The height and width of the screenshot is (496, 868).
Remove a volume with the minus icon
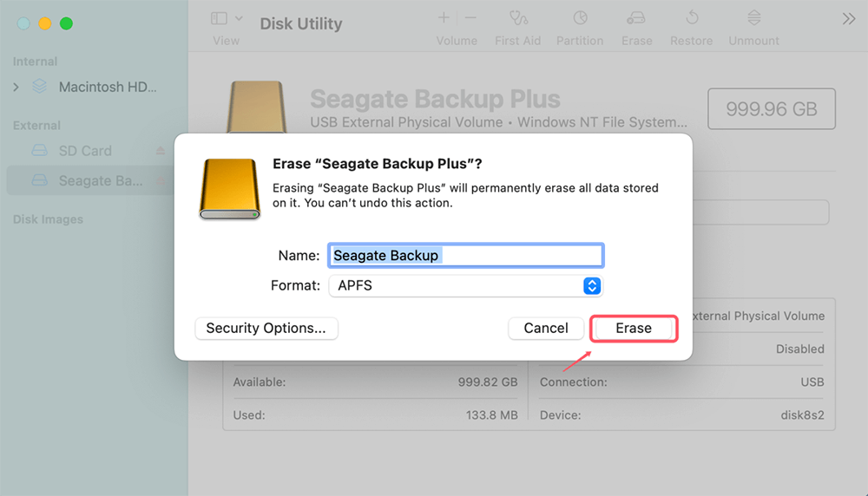(x=470, y=18)
